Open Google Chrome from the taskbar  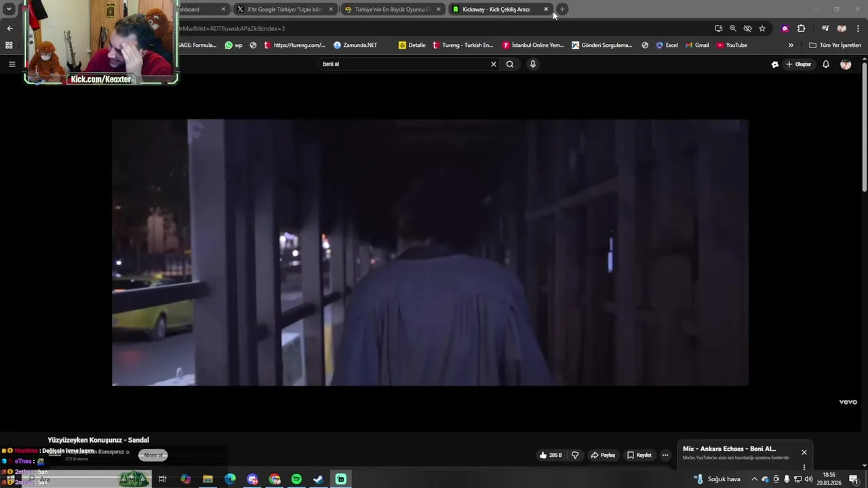(x=275, y=479)
